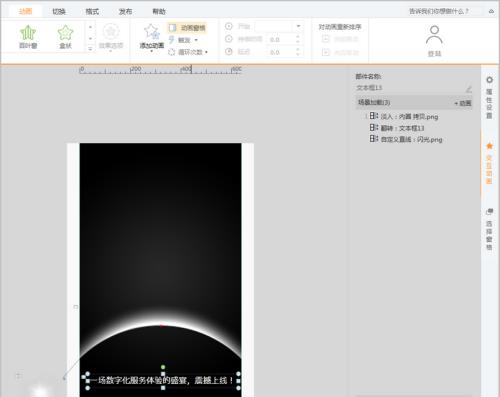The width and height of the screenshot is (500, 397).
Task: Switch to the 格式 ribbon tab
Action: [x=92, y=11]
